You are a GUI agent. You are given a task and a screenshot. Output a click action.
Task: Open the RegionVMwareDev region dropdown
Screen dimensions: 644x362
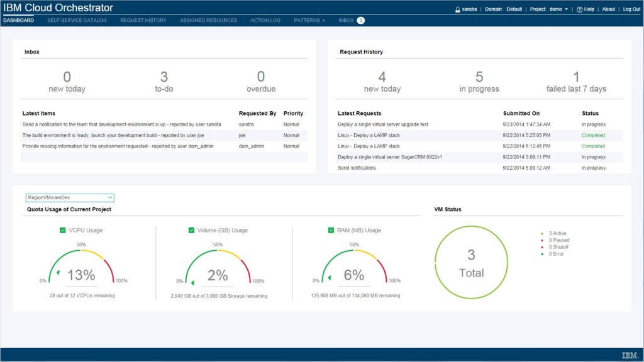[x=69, y=197]
